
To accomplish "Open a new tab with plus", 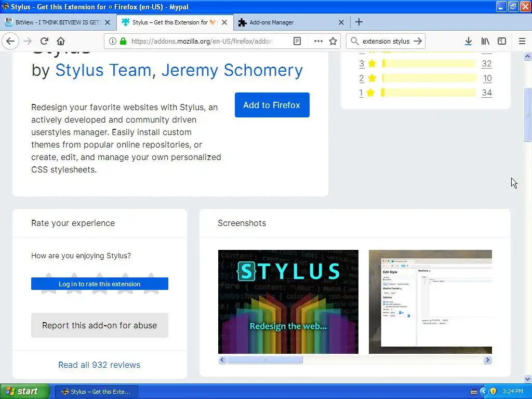I will (x=358, y=22).
